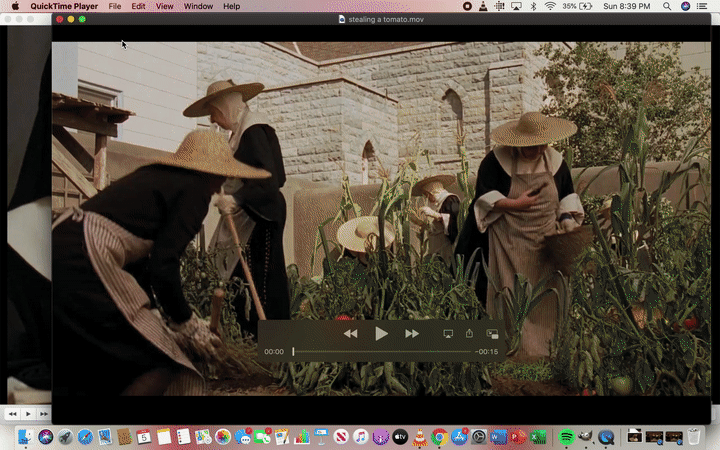This screenshot has width=720, height=450.
Task: Open Bluetooth menu in menu bar
Action: click(533, 6)
